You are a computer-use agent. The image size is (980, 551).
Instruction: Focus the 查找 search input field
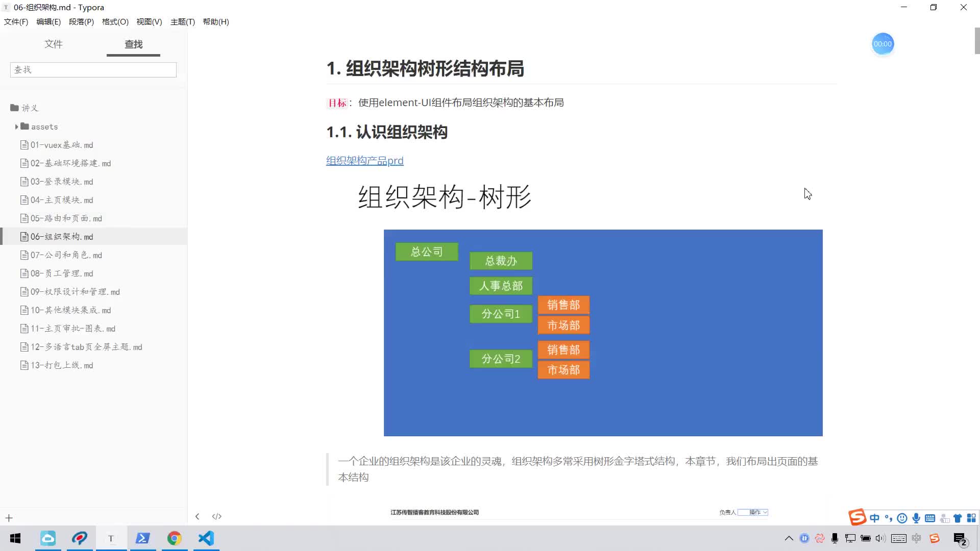click(93, 70)
